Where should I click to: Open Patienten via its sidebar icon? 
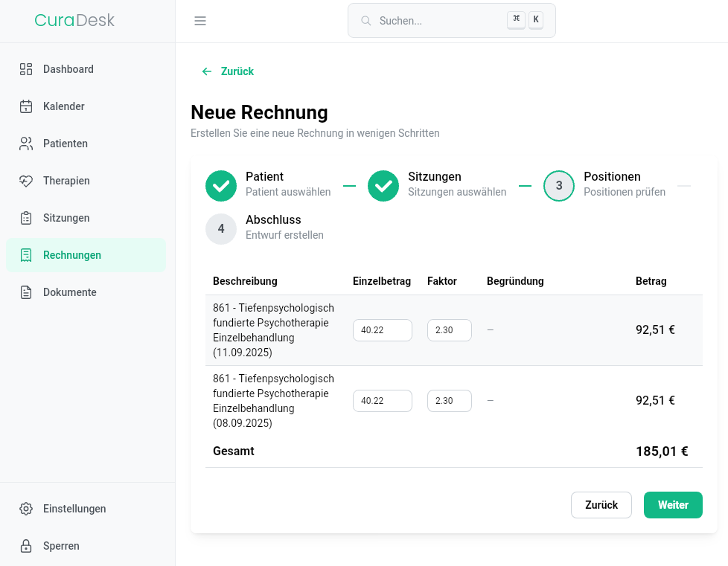pos(26,143)
